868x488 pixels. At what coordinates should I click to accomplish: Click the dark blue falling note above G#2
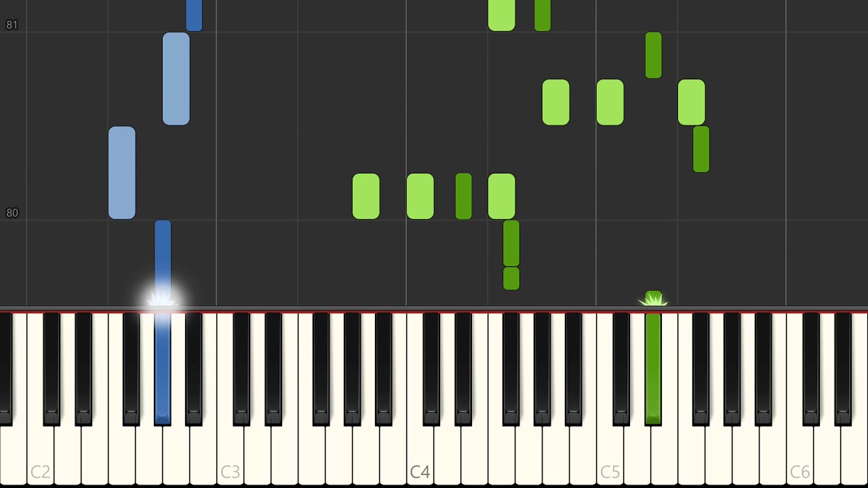click(163, 261)
